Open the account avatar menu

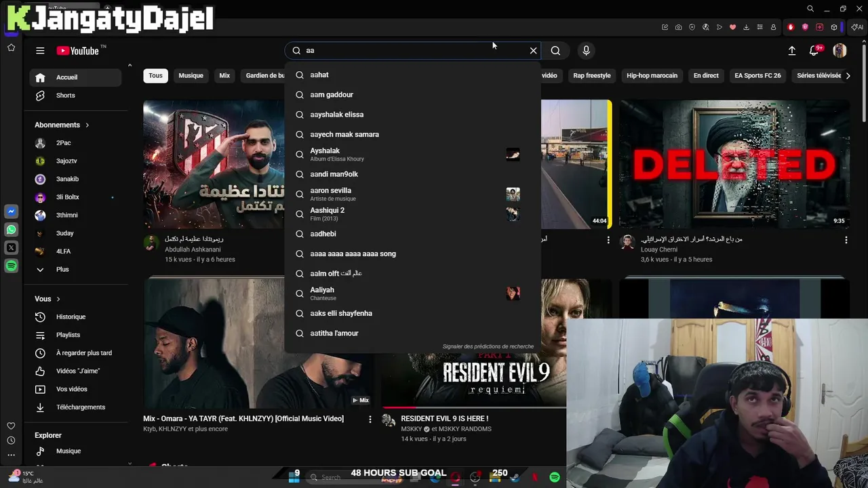[840, 51]
